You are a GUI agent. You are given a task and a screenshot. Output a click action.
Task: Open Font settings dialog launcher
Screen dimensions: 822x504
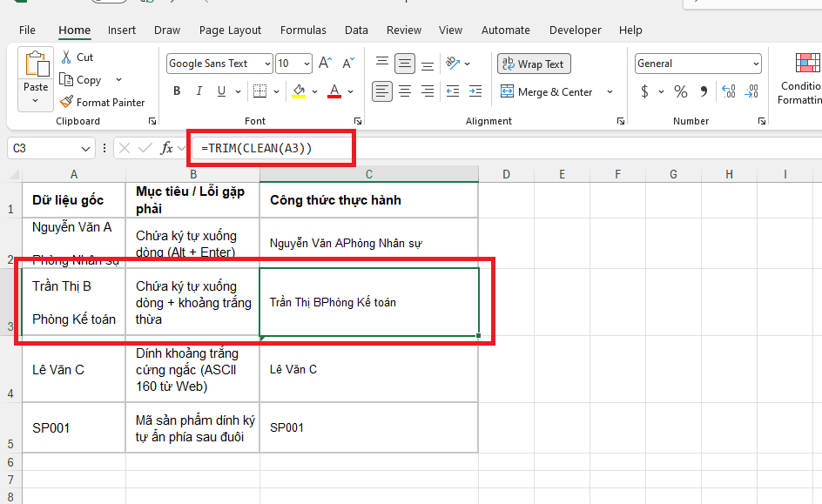click(x=358, y=121)
